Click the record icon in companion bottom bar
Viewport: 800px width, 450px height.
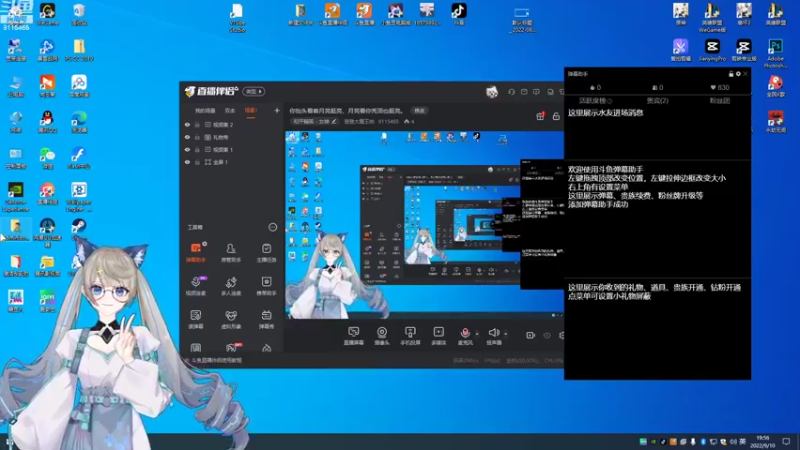[x=530, y=335]
